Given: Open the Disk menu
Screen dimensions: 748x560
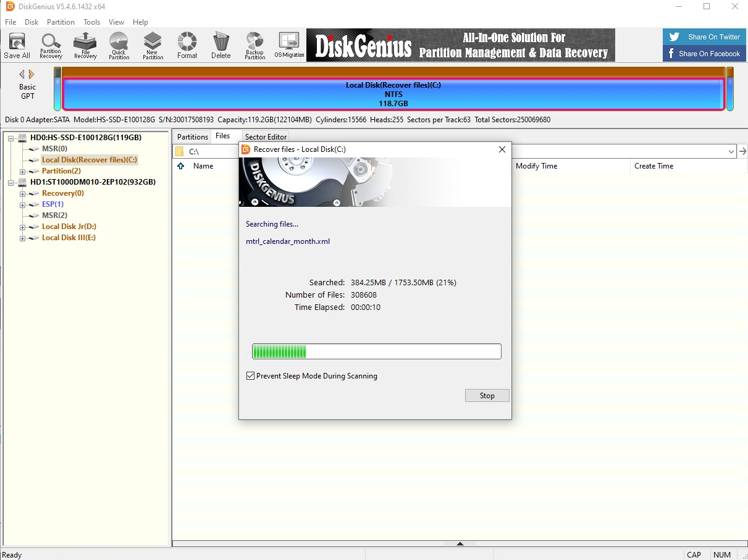Looking at the screenshot, I should pyautogui.click(x=32, y=22).
